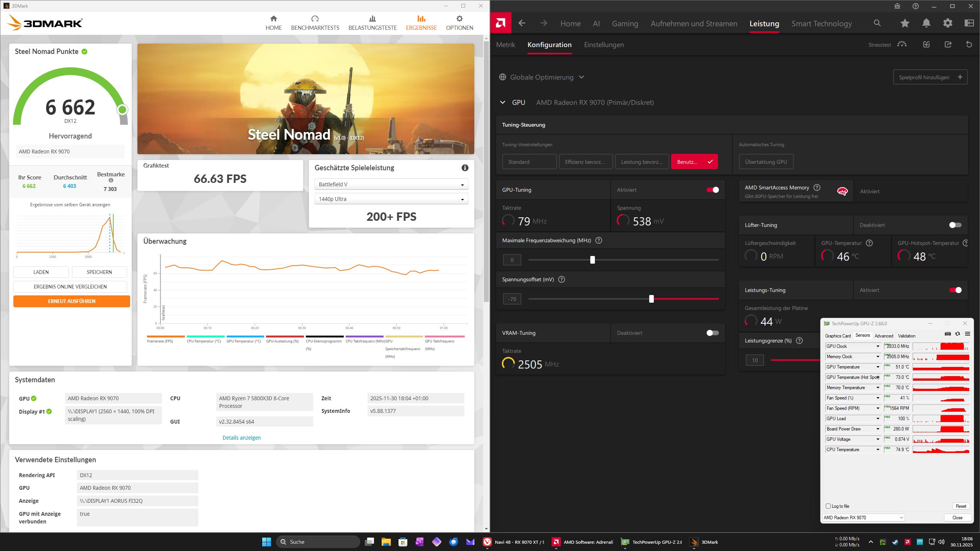980x551 pixels.
Task: Collapse the GPU section in Adrenalin
Action: click(503, 102)
